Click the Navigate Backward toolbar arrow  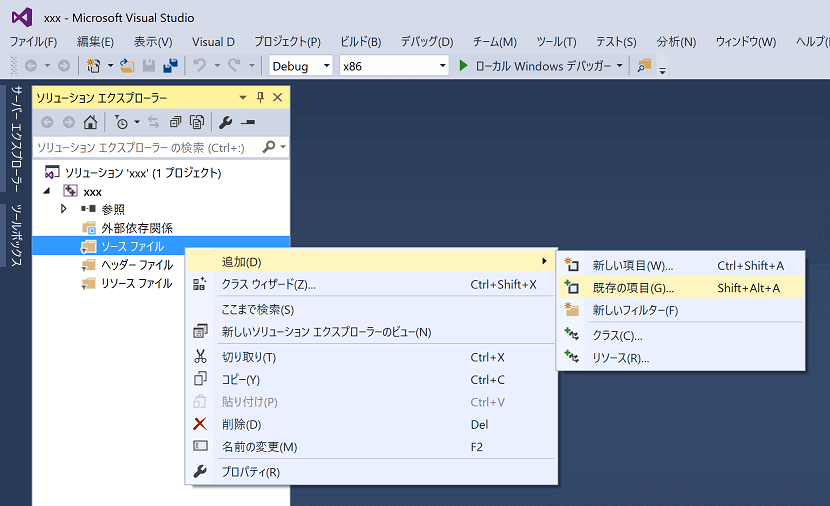click(31, 66)
